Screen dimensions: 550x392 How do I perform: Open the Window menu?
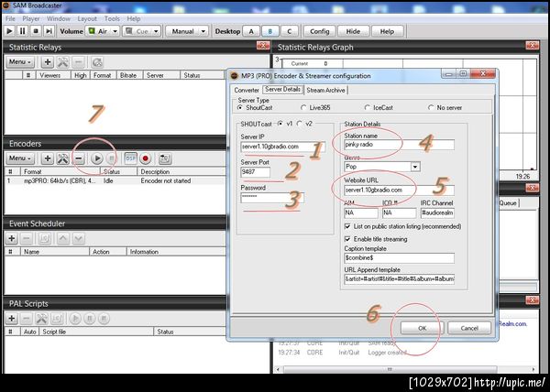59,18
